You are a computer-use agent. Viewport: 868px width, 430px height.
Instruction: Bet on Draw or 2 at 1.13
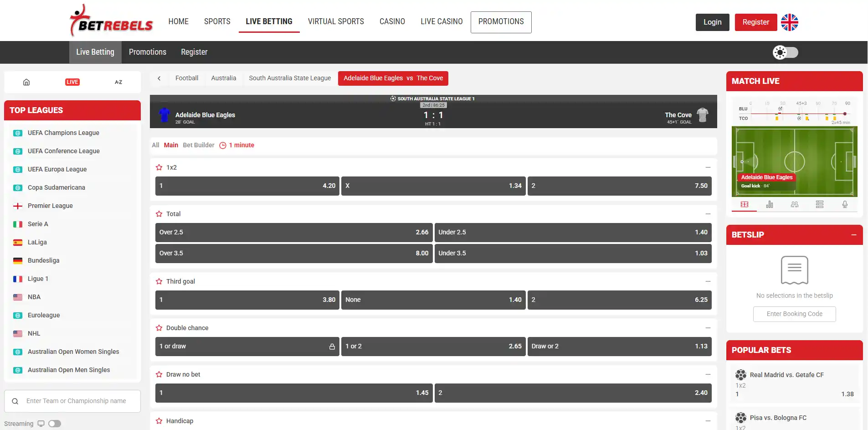click(x=620, y=347)
